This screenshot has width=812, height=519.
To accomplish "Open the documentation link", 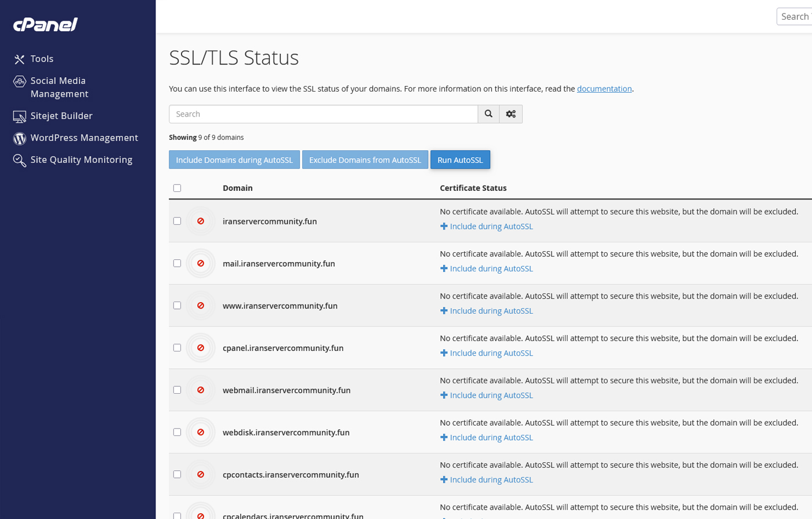I will (604, 89).
